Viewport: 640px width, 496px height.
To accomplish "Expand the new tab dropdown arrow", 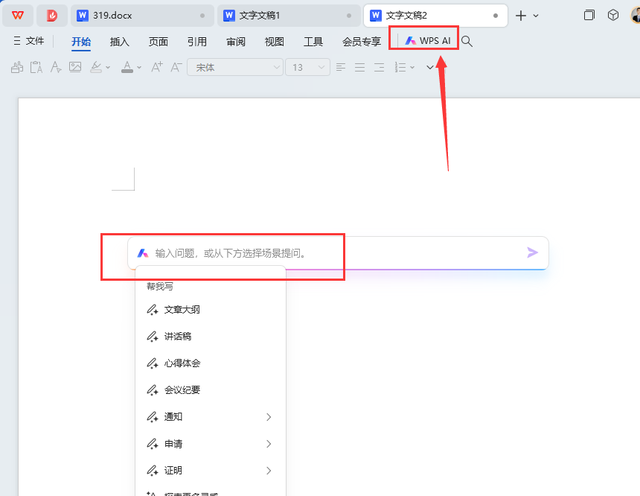I will (536, 16).
